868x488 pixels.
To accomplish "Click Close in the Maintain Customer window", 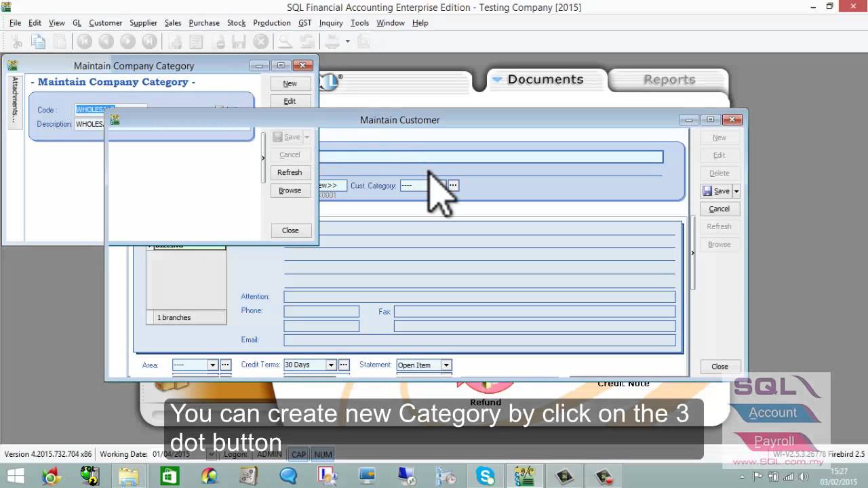I will tap(719, 367).
